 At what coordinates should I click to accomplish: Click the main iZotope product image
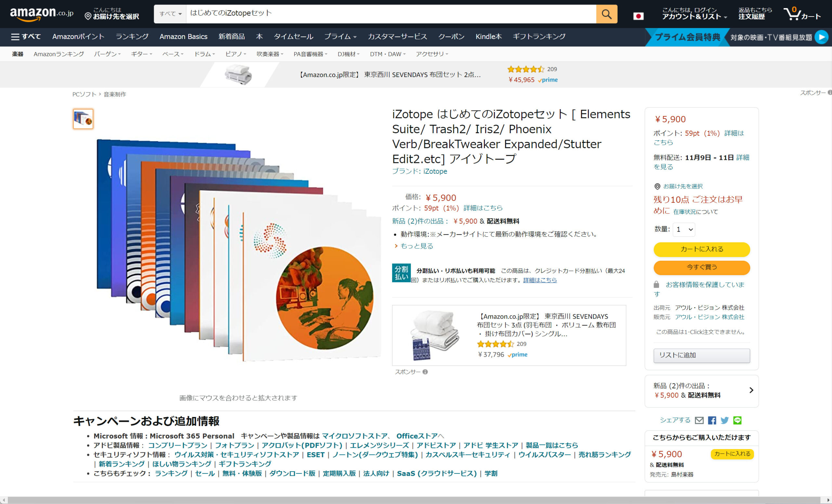[239, 250]
